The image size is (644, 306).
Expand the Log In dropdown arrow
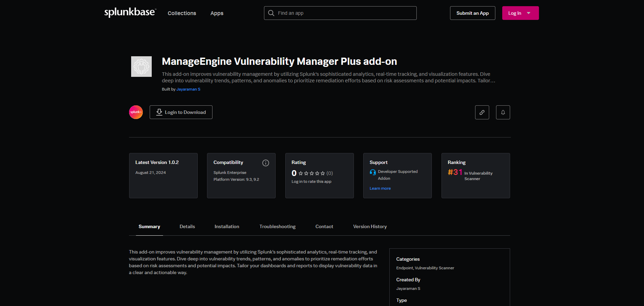pos(529,13)
